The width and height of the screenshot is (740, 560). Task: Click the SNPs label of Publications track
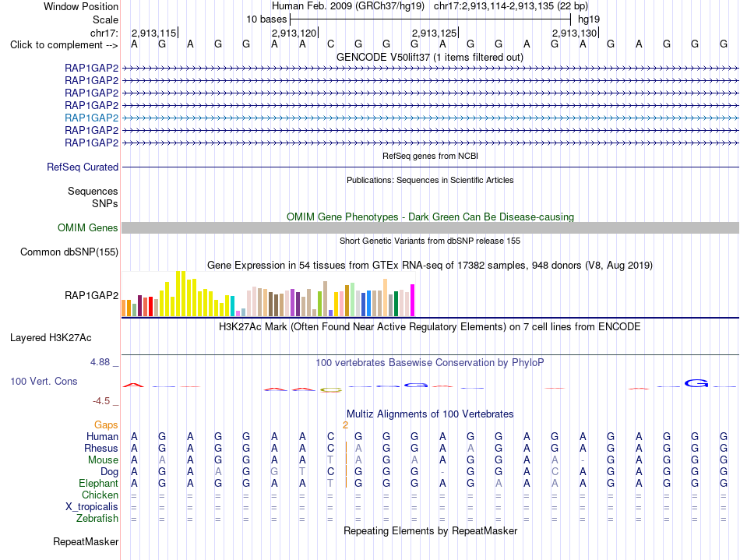pos(105,204)
